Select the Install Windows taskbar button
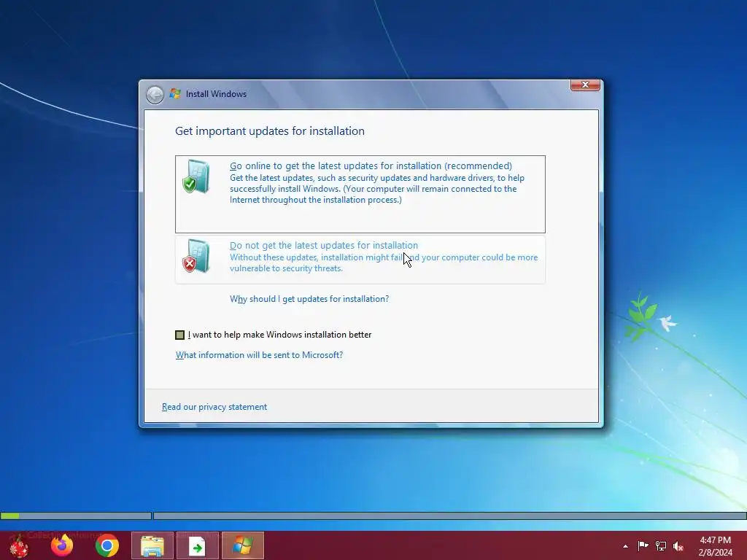Viewport: 747px width, 560px height. (242, 545)
